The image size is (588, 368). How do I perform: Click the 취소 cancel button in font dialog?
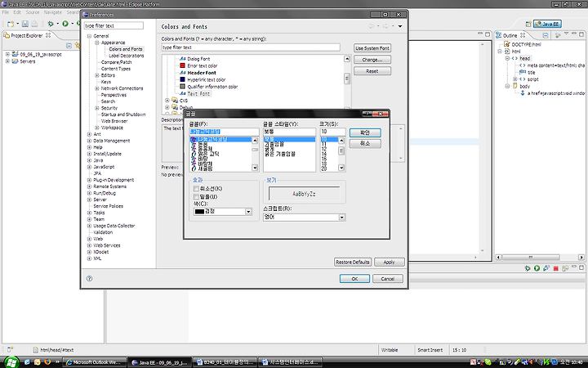pos(365,143)
